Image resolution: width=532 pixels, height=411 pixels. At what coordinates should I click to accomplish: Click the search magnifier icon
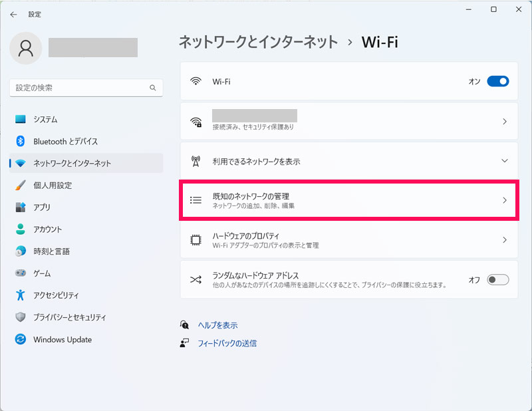pyautogui.click(x=153, y=88)
